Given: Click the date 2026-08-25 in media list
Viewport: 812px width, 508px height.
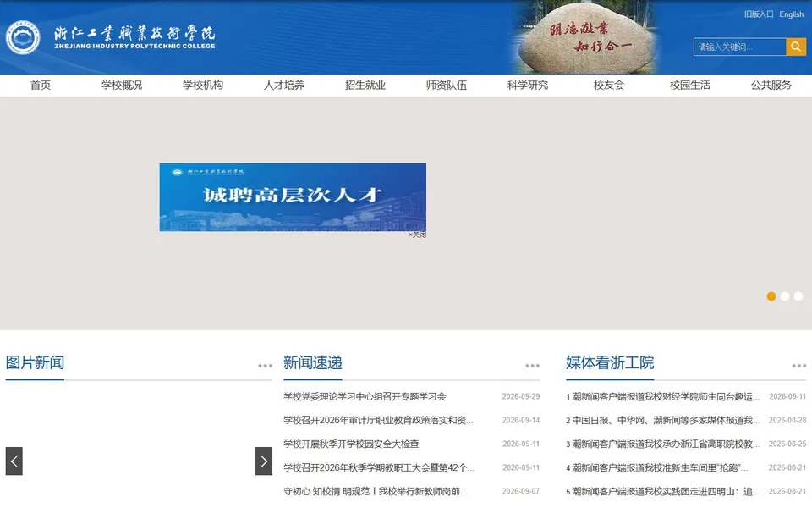Looking at the screenshot, I should 787,444.
